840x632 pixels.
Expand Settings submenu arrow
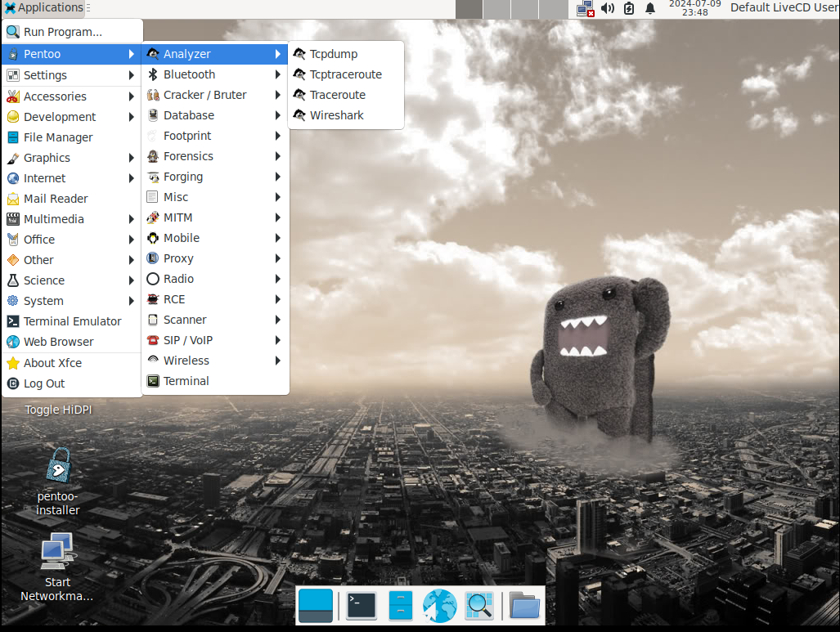click(x=131, y=75)
